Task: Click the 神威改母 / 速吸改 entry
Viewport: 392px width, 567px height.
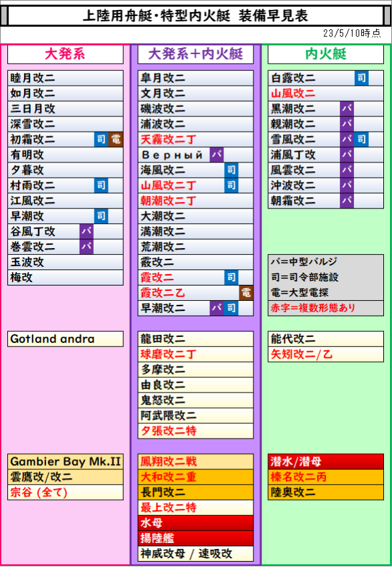Action: pos(195,554)
